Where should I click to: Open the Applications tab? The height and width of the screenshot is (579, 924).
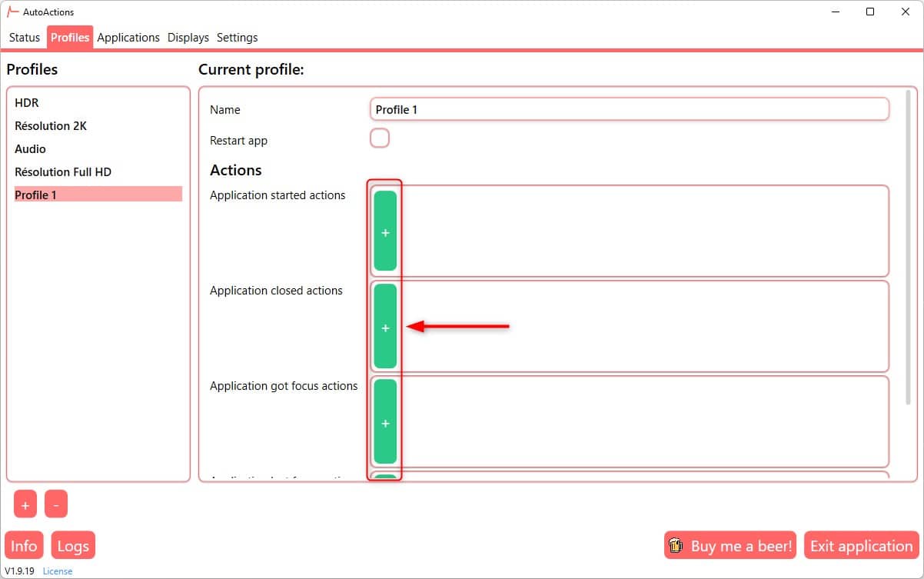tap(128, 38)
